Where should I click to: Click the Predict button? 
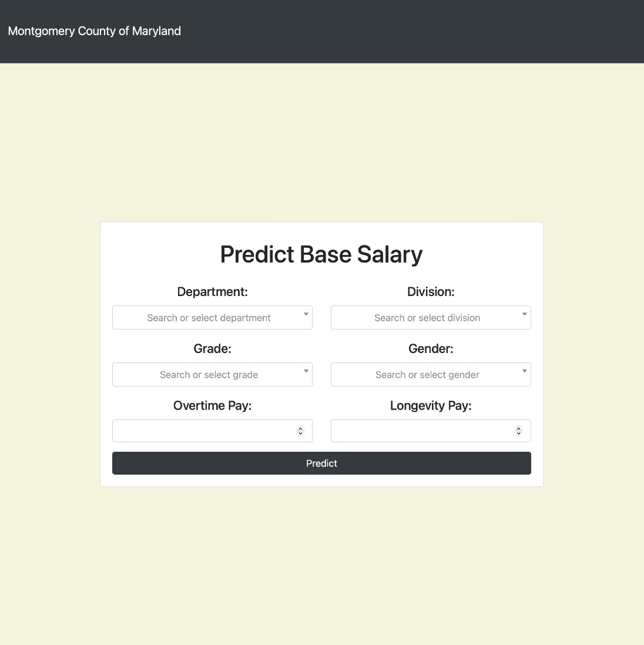pyautogui.click(x=321, y=463)
